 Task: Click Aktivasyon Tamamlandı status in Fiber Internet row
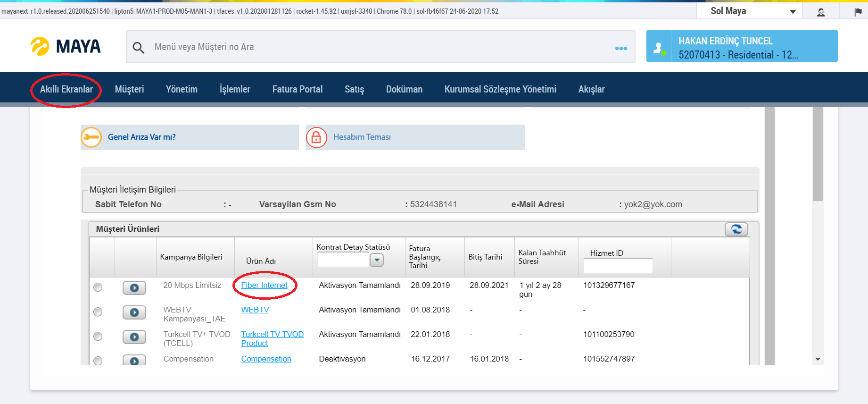(360, 286)
